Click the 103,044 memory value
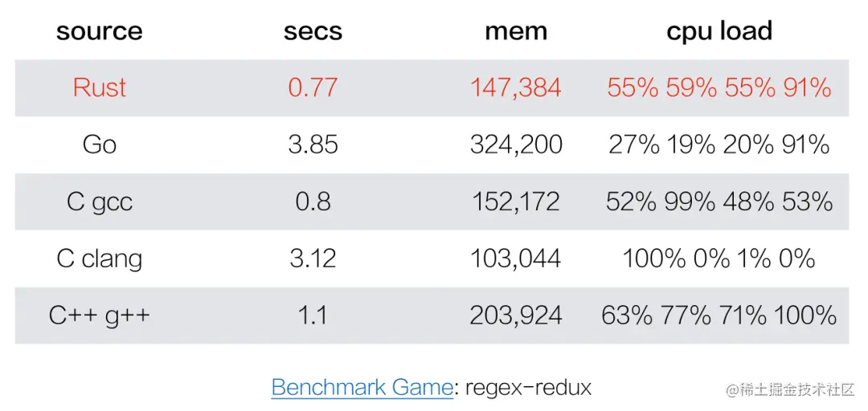Image resolution: width=868 pixels, height=411 pixels. coord(516,259)
